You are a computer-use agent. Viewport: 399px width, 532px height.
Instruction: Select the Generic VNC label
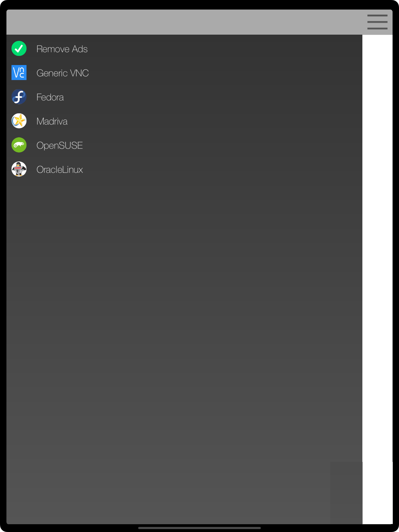tap(63, 73)
